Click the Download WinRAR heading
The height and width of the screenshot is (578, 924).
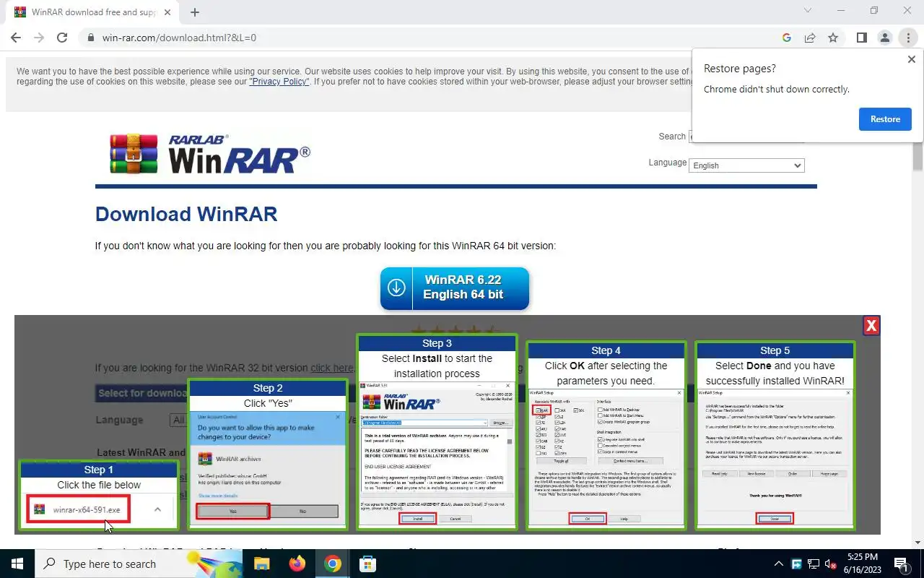[x=186, y=214]
